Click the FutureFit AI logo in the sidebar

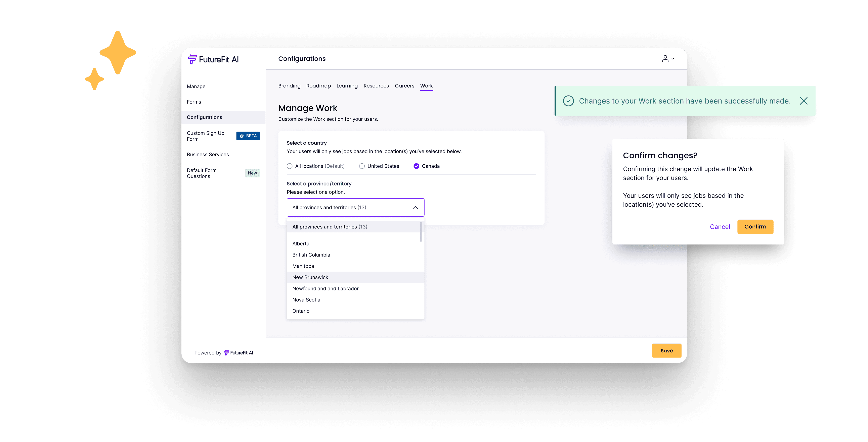pos(213,60)
